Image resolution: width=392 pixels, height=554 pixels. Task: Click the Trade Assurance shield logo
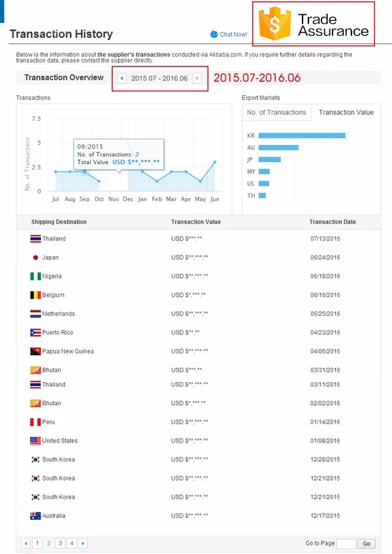point(275,24)
